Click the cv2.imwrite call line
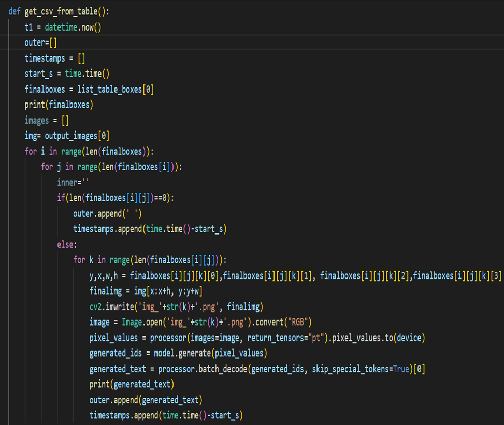Image resolution: width=504 pixels, height=425 pixels. pos(176,307)
